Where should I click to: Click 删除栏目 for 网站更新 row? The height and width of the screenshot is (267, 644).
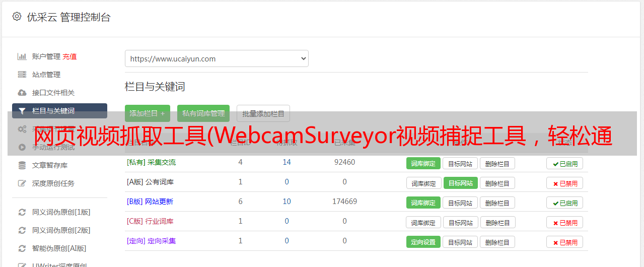pos(497,203)
